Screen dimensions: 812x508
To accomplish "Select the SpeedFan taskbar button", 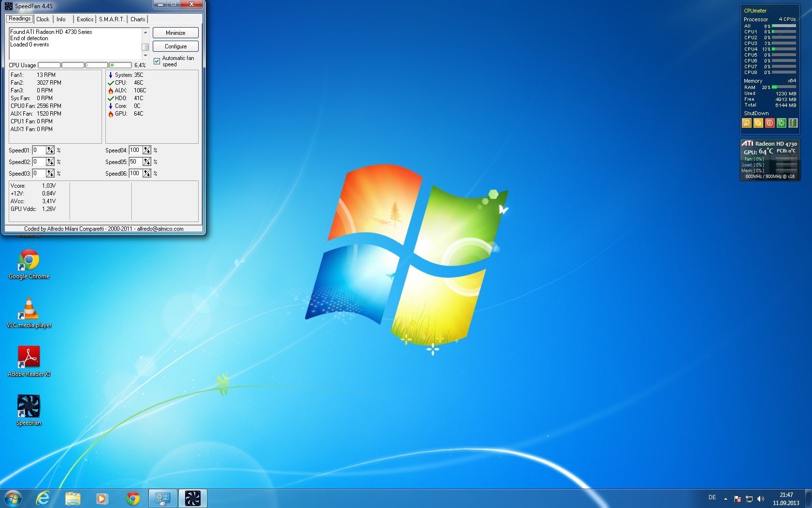I will click(x=193, y=498).
